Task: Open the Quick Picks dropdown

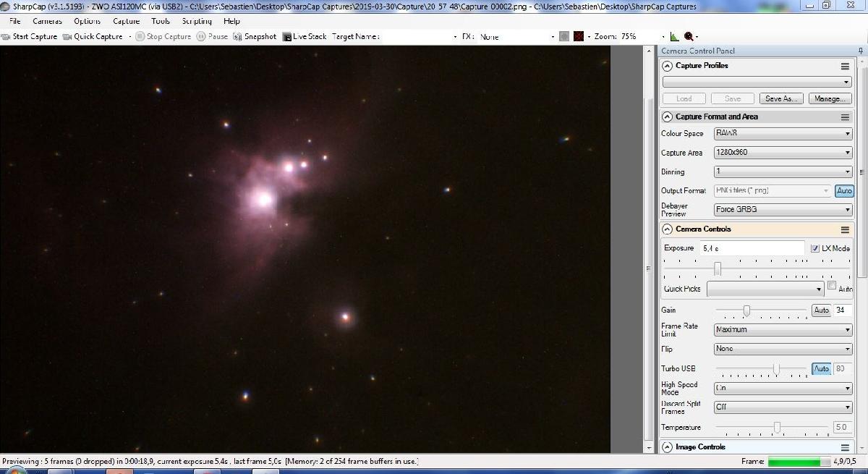Action: [765, 289]
